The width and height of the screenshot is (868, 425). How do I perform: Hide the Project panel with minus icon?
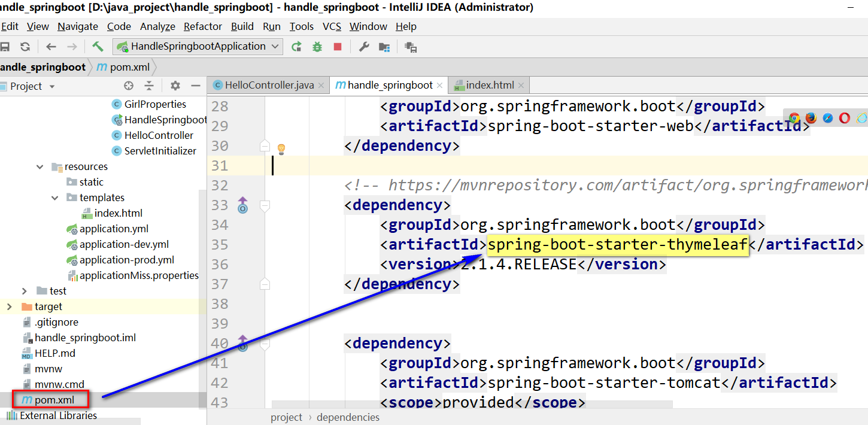click(x=195, y=86)
